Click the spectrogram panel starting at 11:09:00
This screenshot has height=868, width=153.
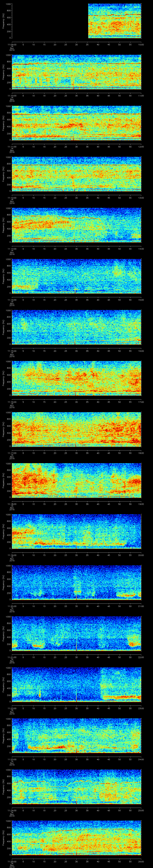77,21
